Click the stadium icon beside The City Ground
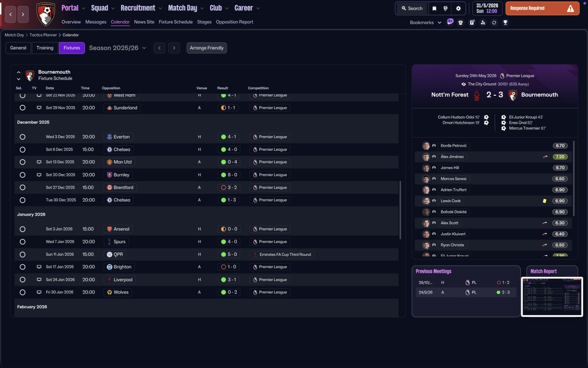 [x=464, y=84]
